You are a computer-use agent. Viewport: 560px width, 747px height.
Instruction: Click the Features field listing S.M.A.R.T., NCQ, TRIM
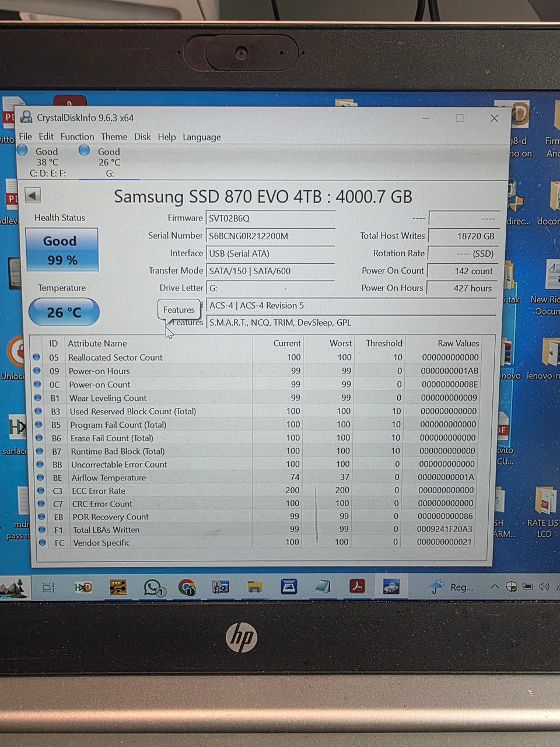(x=351, y=322)
